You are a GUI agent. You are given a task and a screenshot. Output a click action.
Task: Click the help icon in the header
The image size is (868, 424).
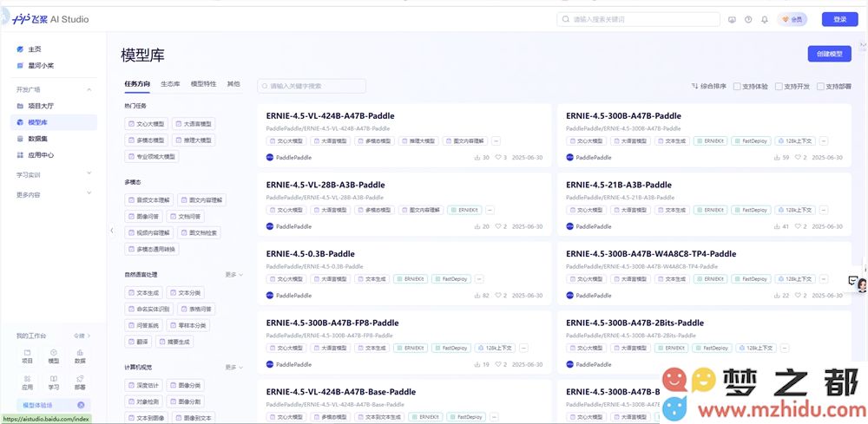coord(748,19)
